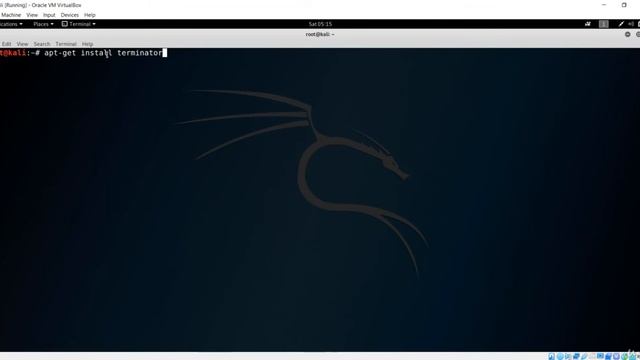The height and width of the screenshot is (360, 640).
Task: Minimize the VirtualBox window
Action: click(604, 5)
